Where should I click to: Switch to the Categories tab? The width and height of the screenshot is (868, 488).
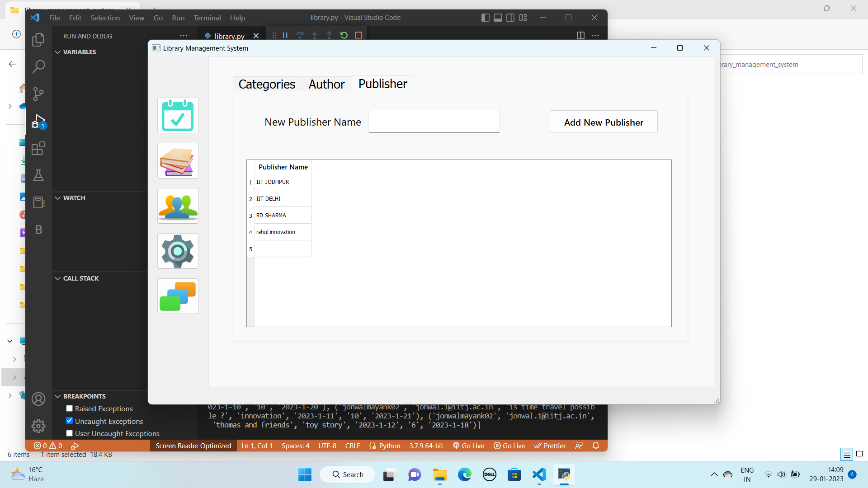[x=266, y=84]
